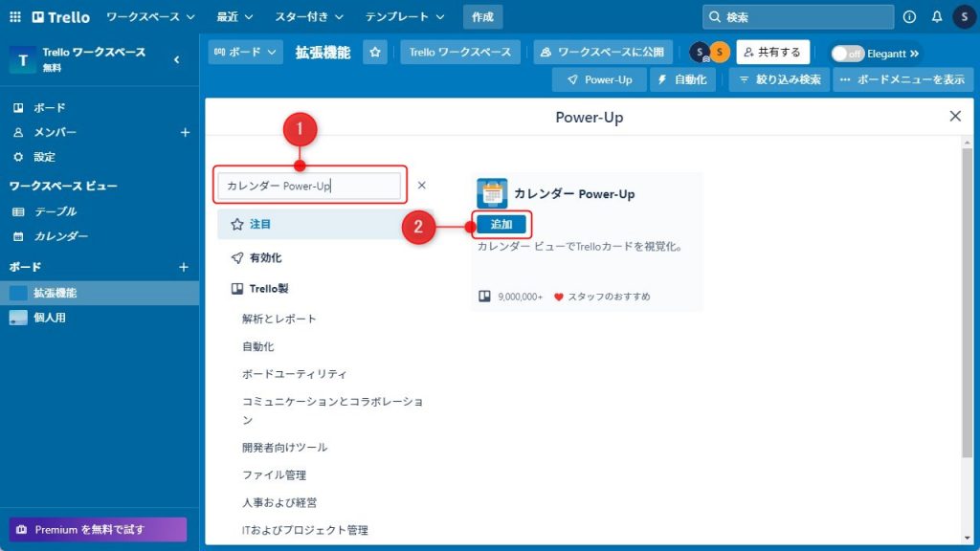
Task: Select the 個人用 board in sidebar
Action: tap(100, 318)
